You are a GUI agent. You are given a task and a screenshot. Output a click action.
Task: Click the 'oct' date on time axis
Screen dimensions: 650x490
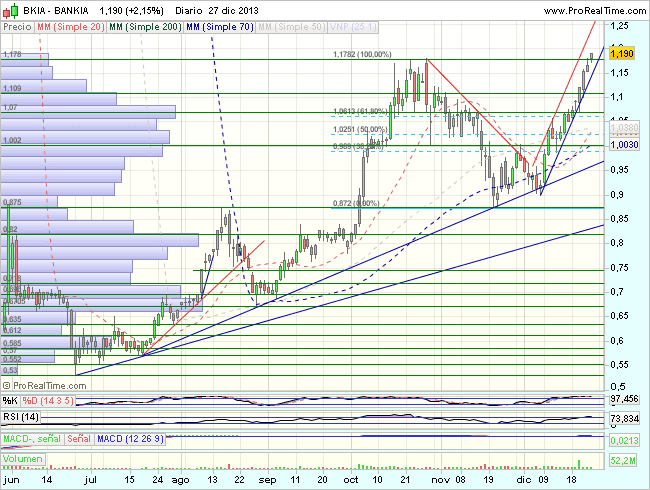pos(351,480)
